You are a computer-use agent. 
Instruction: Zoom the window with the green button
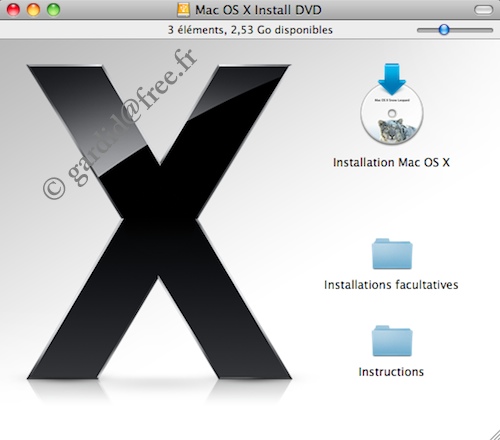click(53, 10)
